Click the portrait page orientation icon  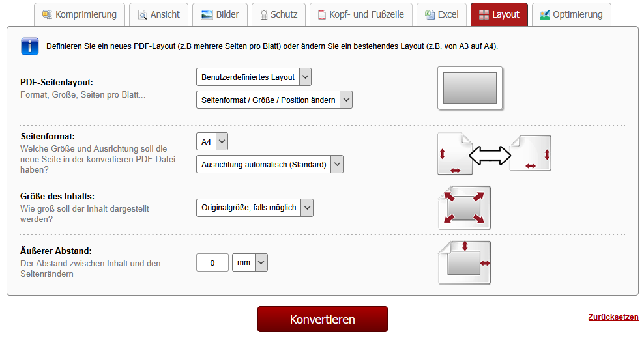click(454, 154)
